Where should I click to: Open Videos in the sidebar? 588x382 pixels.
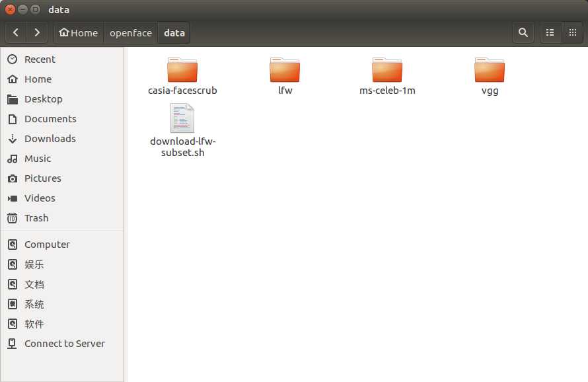(62, 198)
